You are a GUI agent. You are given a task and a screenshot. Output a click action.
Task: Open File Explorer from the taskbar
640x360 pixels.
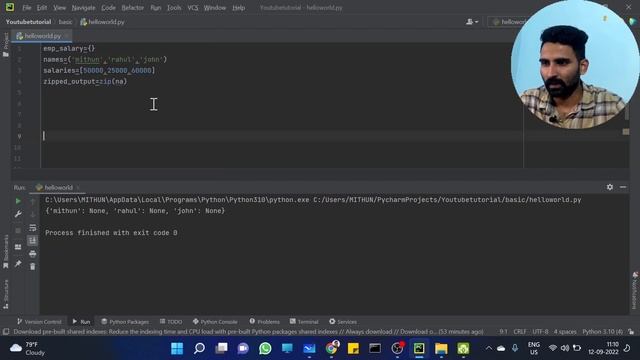[x=441, y=349]
